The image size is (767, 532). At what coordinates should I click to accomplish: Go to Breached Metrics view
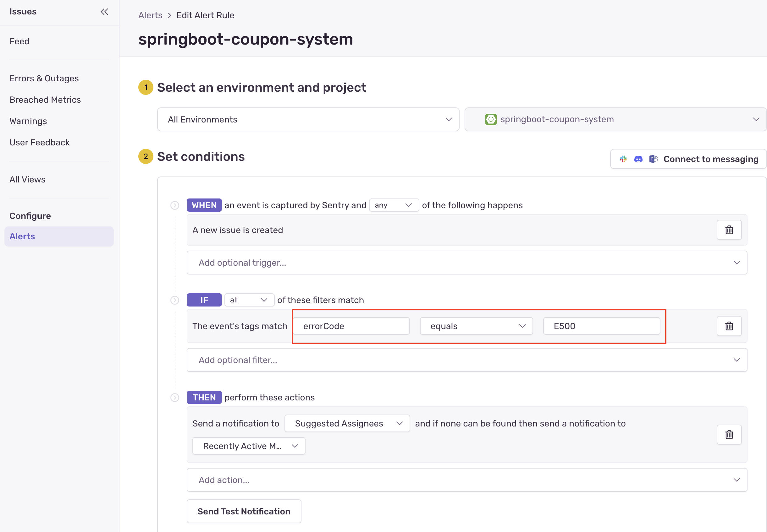pos(45,100)
